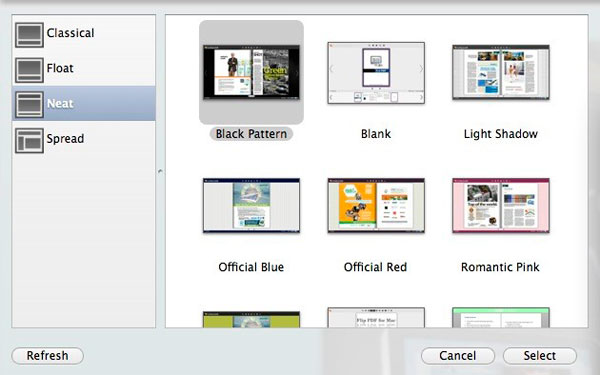
Task: Choose the Float template category label
Action: coord(60,68)
